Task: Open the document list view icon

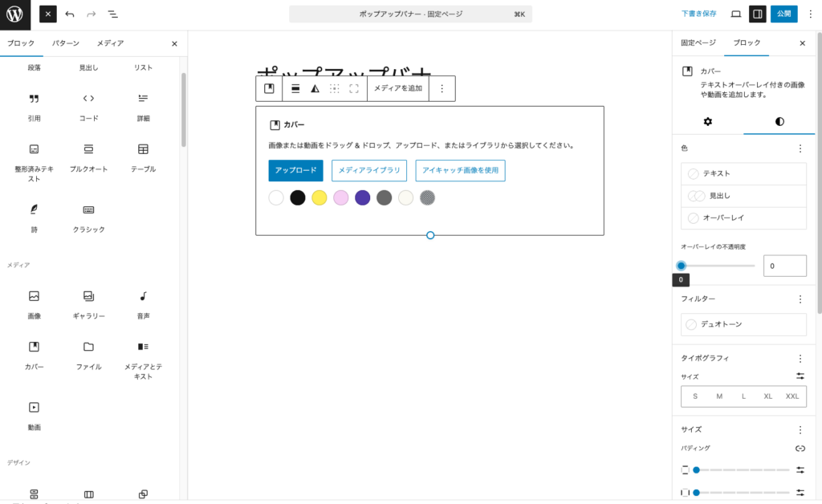Action: [x=113, y=13]
